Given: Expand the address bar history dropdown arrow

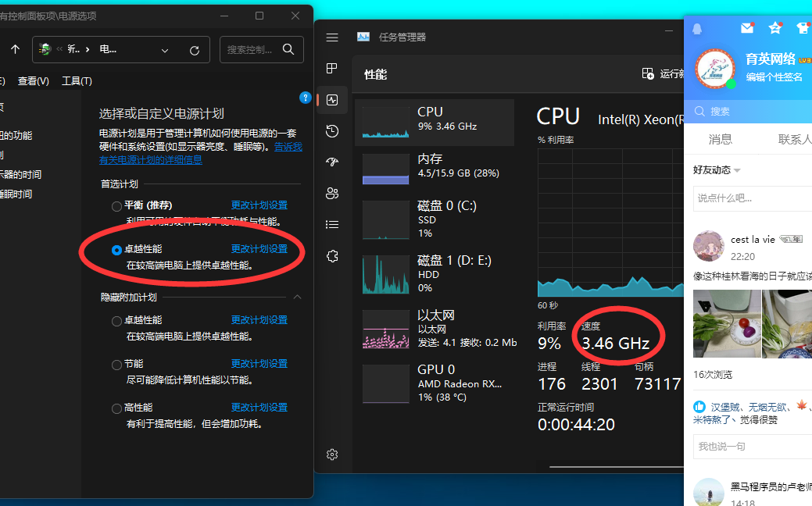Looking at the screenshot, I should pos(165,50).
